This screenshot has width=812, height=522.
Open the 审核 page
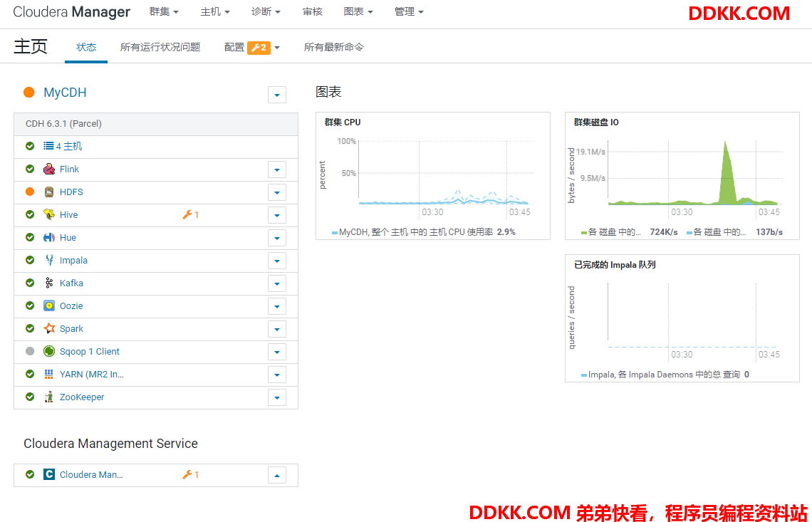(x=312, y=11)
